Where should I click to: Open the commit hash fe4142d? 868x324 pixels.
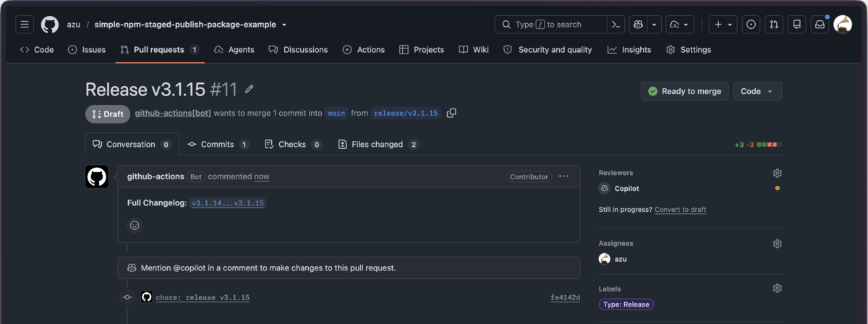coord(565,298)
